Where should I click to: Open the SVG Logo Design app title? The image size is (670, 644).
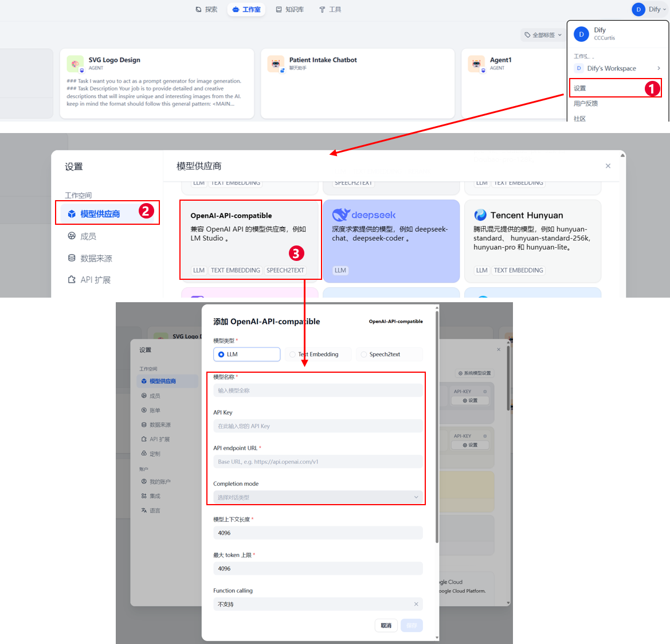tap(115, 60)
